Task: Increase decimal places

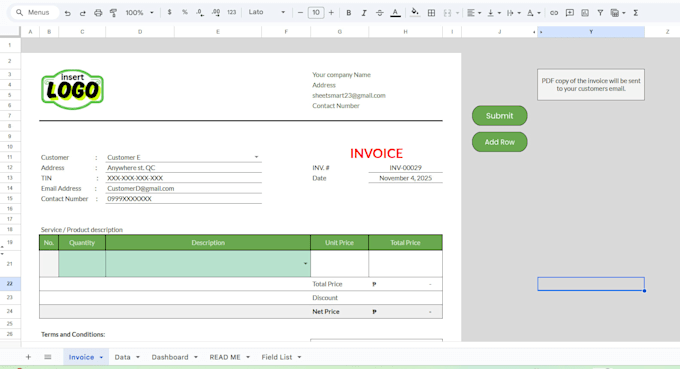Action: [x=216, y=13]
